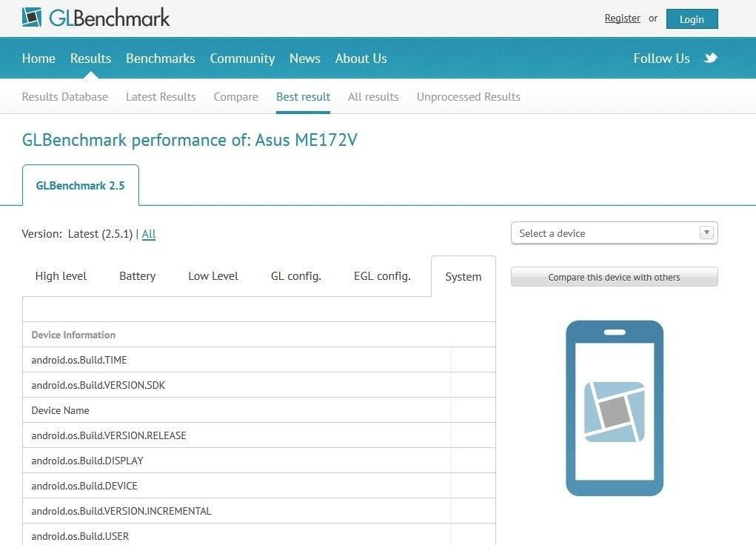Switch to the Battery tab
This screenshot has width=756, height=545.
[x=138, y=276]
